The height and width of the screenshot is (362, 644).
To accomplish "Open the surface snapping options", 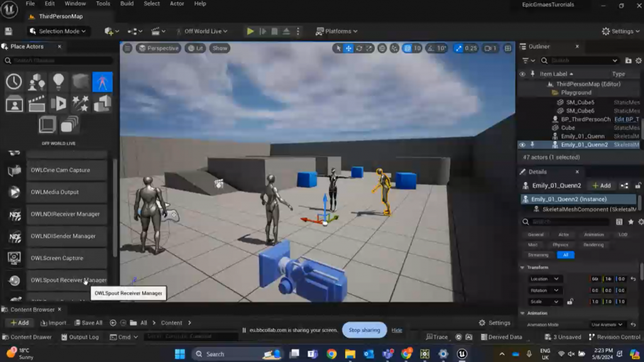I will point(394,48).
